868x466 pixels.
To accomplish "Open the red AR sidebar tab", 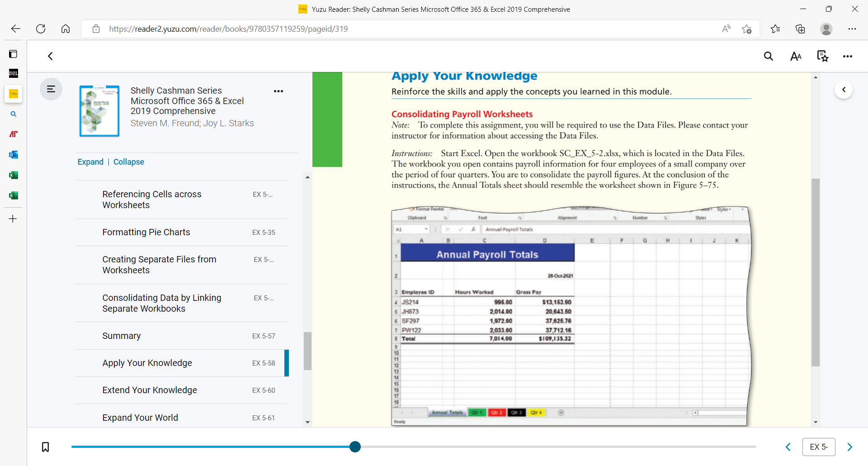I will coord(14,134).
